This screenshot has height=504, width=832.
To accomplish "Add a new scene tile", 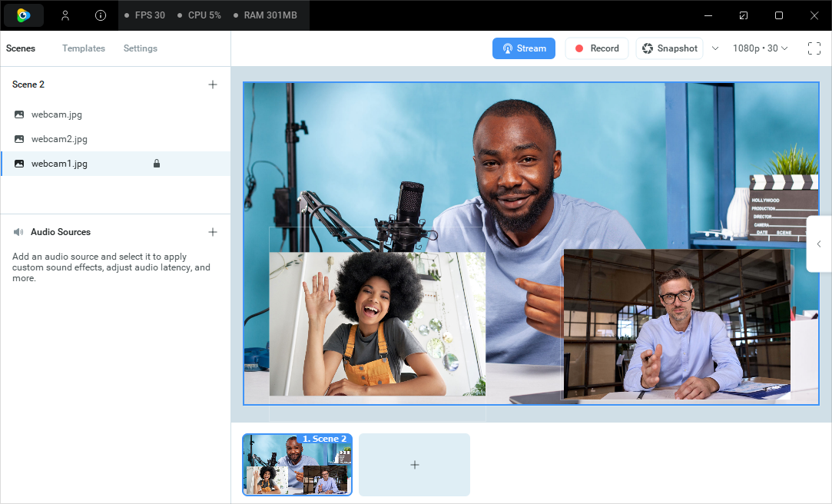I will [x=414, y=465].
